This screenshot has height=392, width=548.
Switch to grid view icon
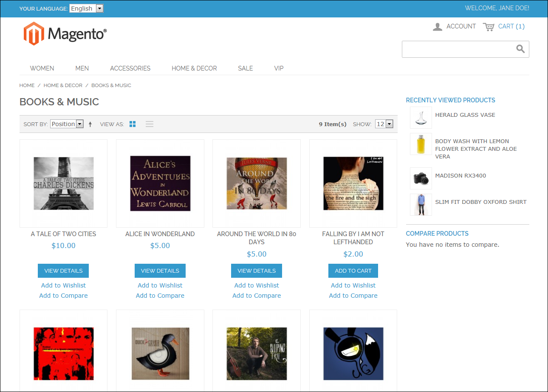click(x=133, y=124)
